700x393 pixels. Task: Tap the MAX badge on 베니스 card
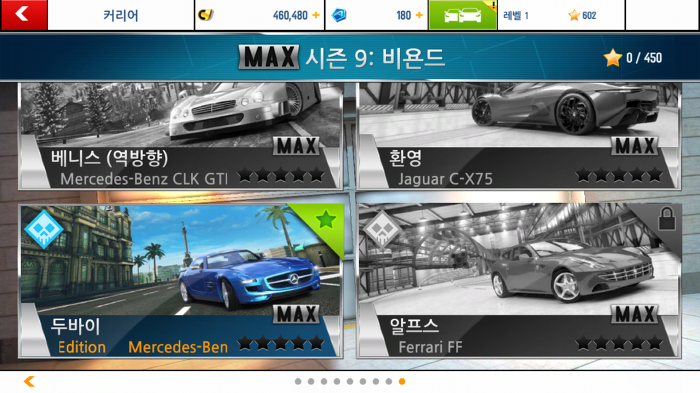(x=296, y=146)
